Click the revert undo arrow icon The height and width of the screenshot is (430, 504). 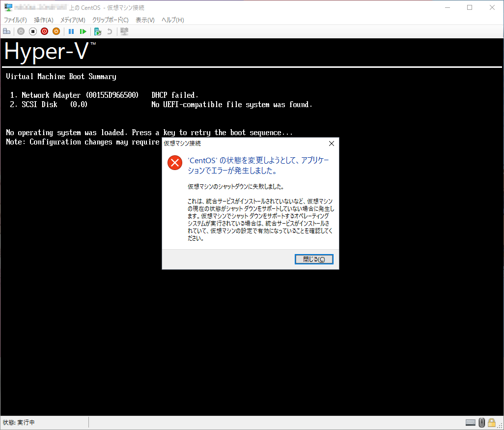pyautogui.click(x=110, y=31)
